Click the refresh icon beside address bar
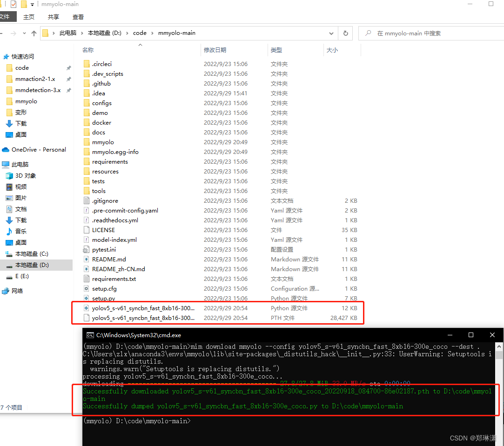The height and width of the screenshot is (446, 504). 345,33
